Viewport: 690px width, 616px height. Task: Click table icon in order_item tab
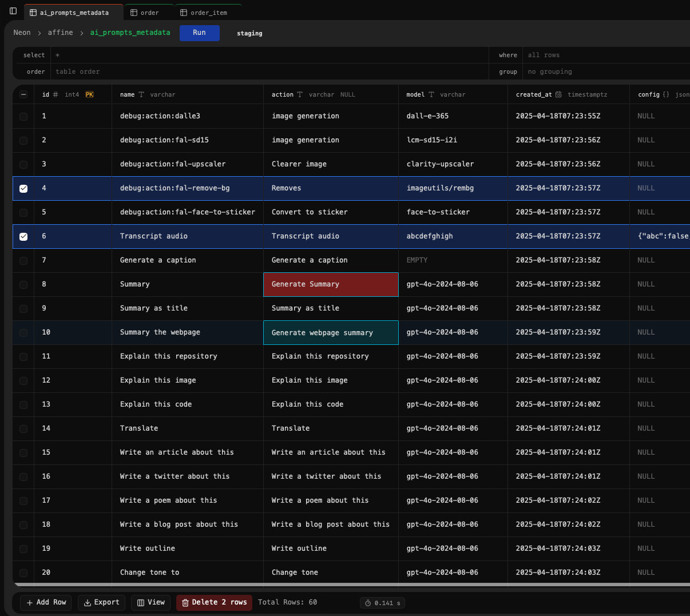(x=184, y=13)
